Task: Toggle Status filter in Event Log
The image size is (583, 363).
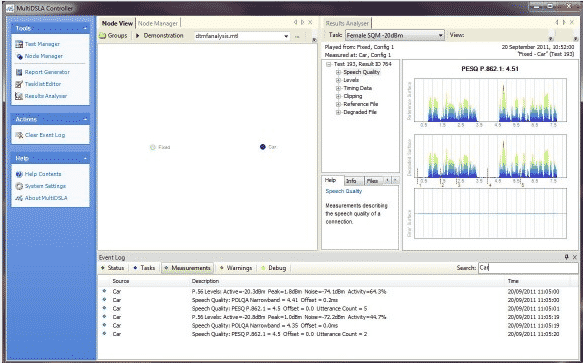Action: (x=112, y=268)
